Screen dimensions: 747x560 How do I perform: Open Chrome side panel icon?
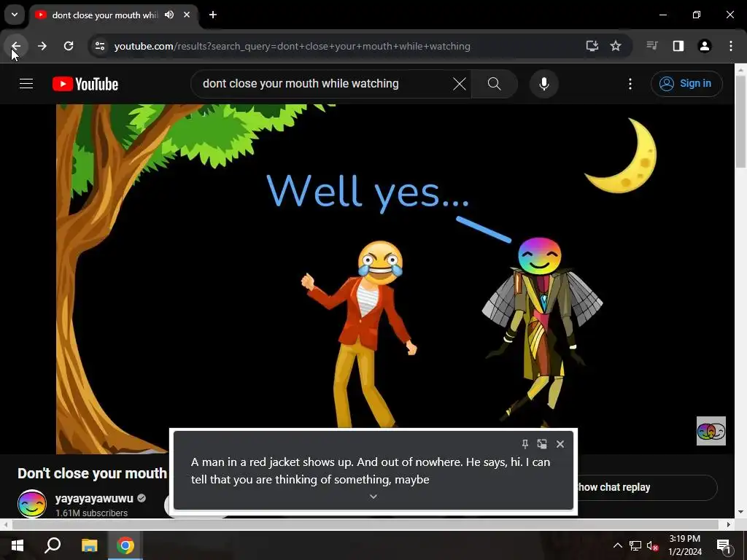pos(678,46)
